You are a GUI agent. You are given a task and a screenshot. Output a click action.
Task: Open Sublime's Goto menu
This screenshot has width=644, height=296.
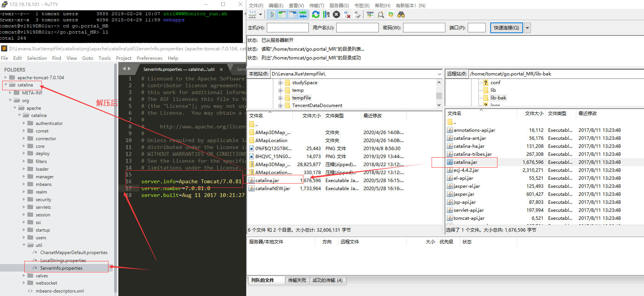[88, 58]
